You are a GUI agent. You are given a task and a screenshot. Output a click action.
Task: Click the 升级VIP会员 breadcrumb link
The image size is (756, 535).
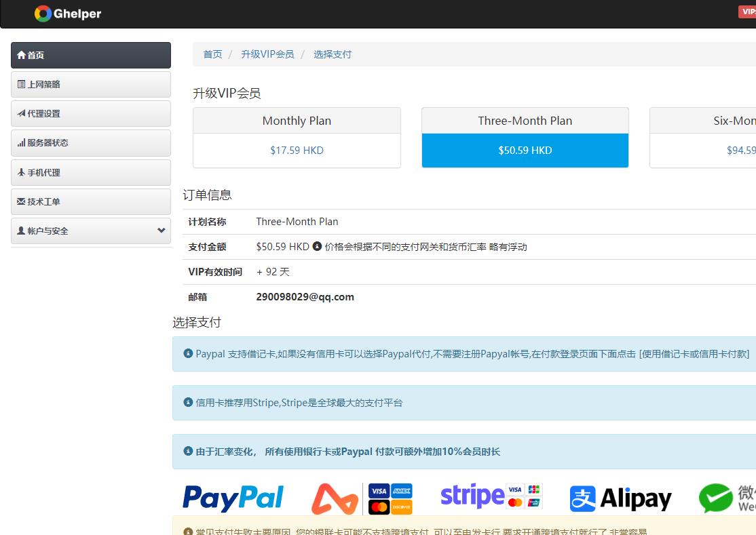pyautogui.click(x=267, y=54)
